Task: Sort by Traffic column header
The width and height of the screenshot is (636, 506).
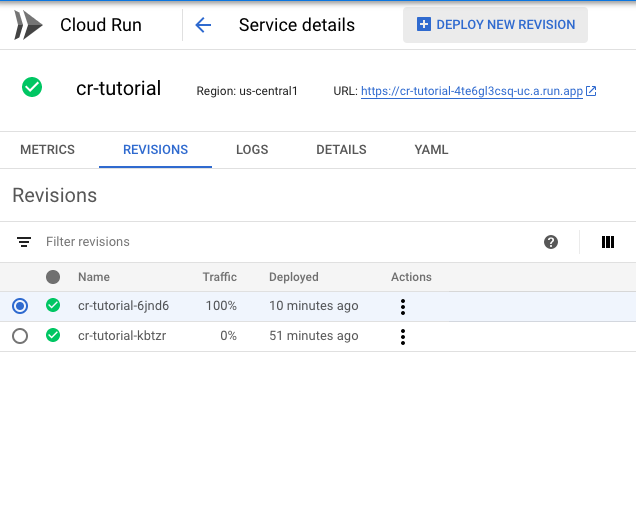Action: coord(219,277)
